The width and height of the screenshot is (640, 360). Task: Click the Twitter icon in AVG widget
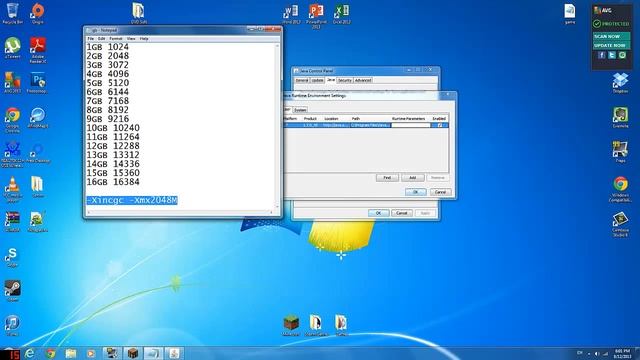click(x=612, y=55)
